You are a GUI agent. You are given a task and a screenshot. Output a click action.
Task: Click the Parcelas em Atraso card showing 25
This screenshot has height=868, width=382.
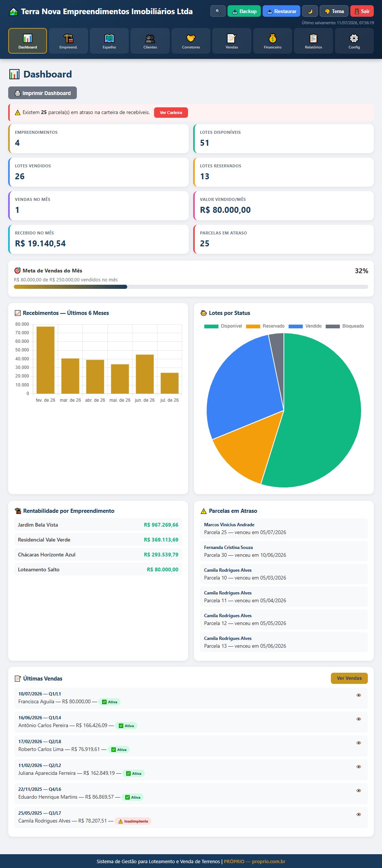284,239
